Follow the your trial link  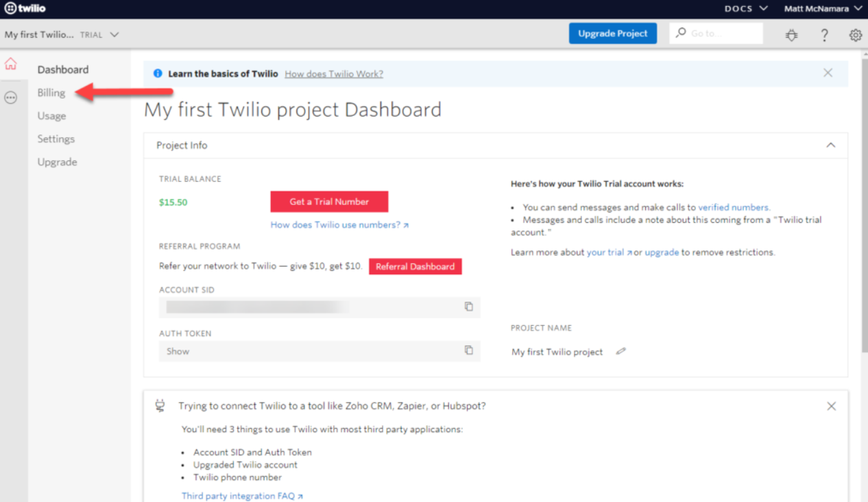pyautogui.click(x=609, y=252)
